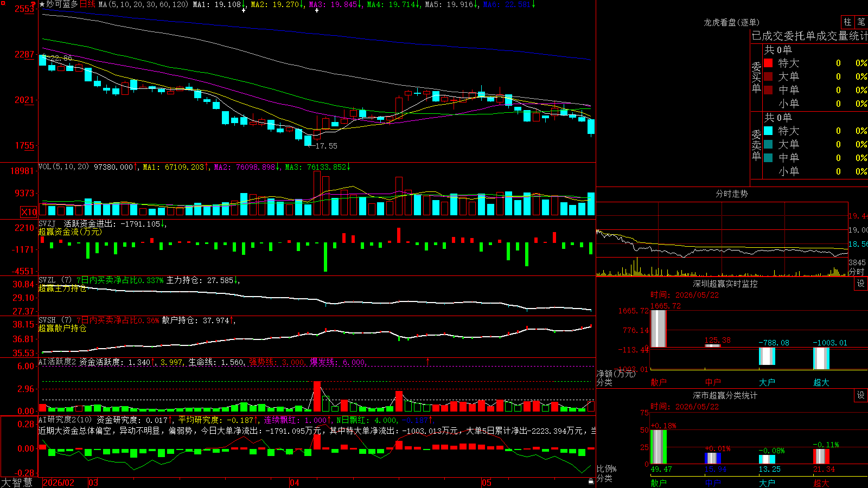Click the 散户持仓: 37.974 value
Viewport: 868px width, 488px height.
[196, 320]
